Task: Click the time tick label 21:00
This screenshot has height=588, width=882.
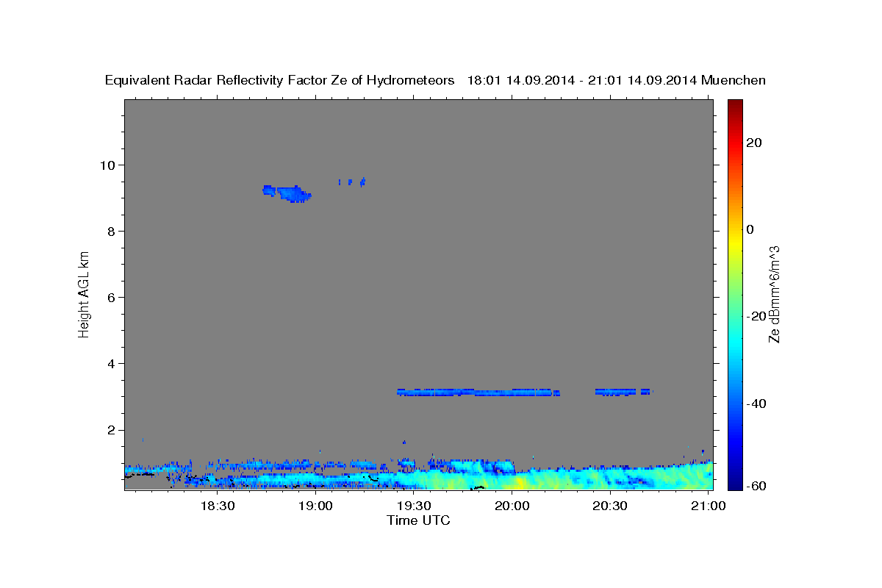Action: [x=708, y=506]
